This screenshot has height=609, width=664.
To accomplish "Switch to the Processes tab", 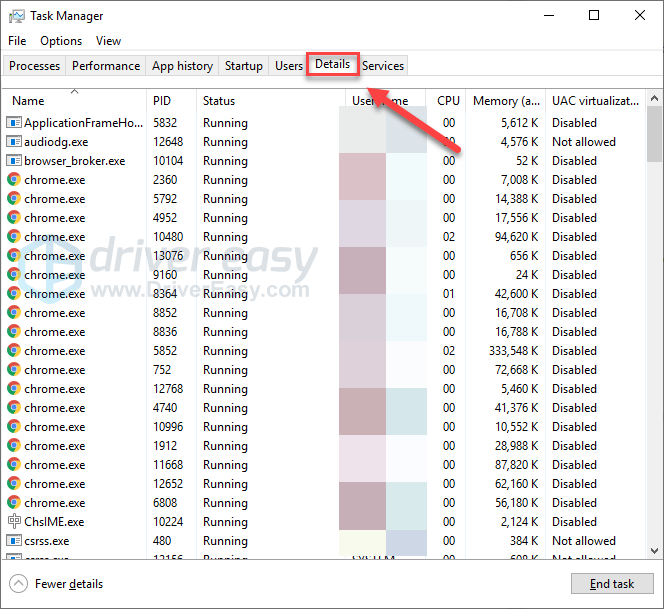I will point(34,66).
